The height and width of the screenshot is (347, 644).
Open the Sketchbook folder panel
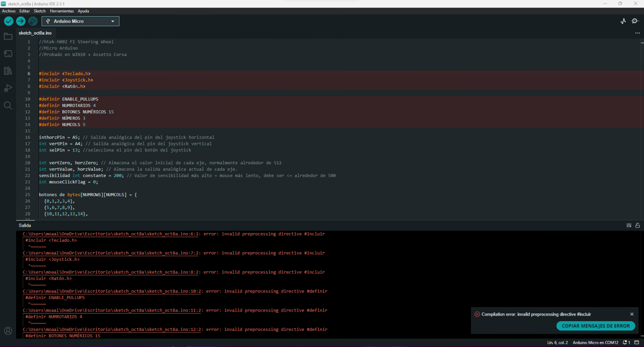8,37
